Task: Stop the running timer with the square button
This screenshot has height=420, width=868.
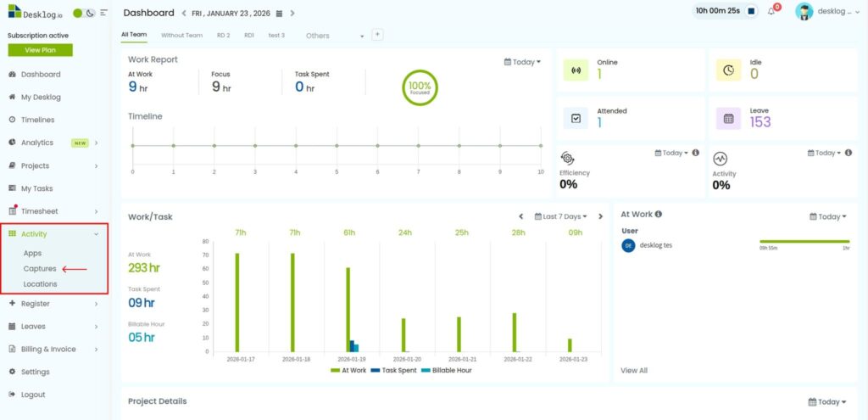Action: tap(751, 11)
